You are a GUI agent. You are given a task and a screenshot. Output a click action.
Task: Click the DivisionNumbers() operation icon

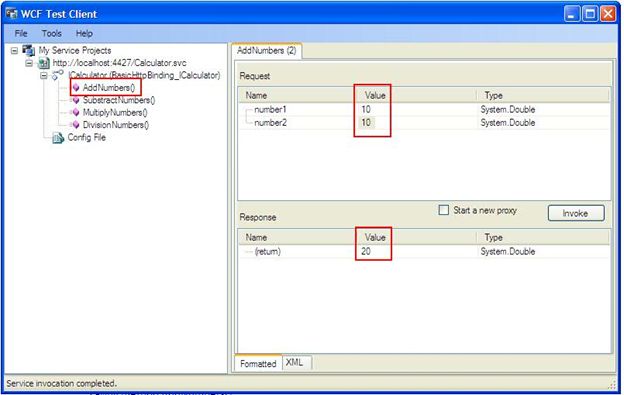76,125
